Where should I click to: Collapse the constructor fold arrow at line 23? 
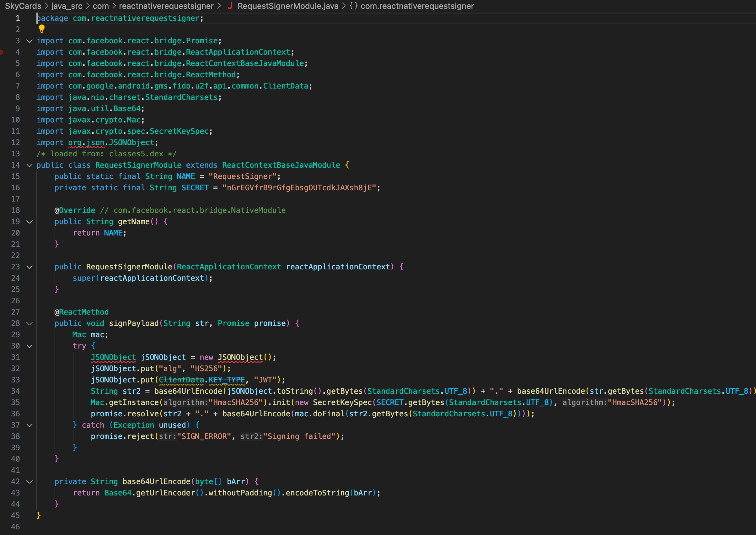click(x=29, y=267)
